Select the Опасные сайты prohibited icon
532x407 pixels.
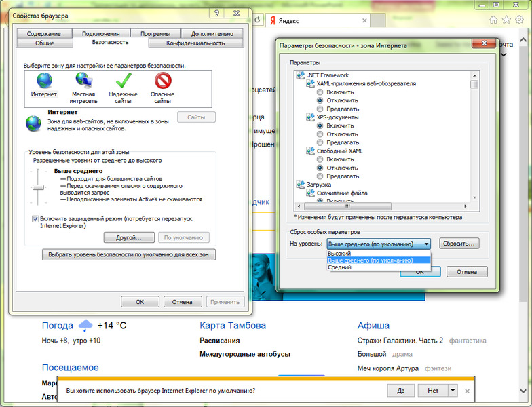click(x=163, y=80)
